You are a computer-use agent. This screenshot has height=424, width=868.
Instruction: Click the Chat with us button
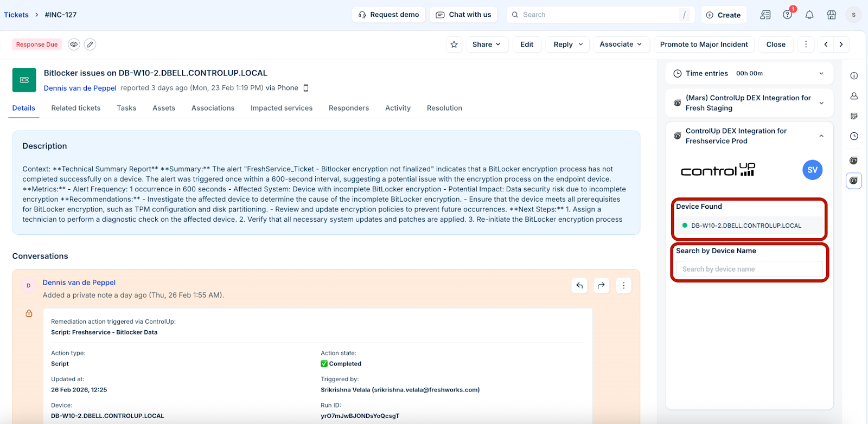pyautogui.click(x=464, y=15)
